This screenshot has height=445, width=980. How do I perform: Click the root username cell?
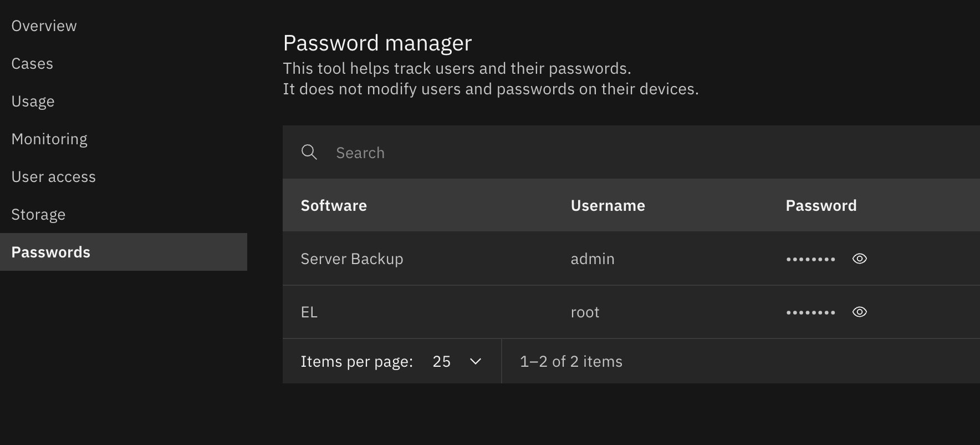pyautogui.click(x=585, y=312)
